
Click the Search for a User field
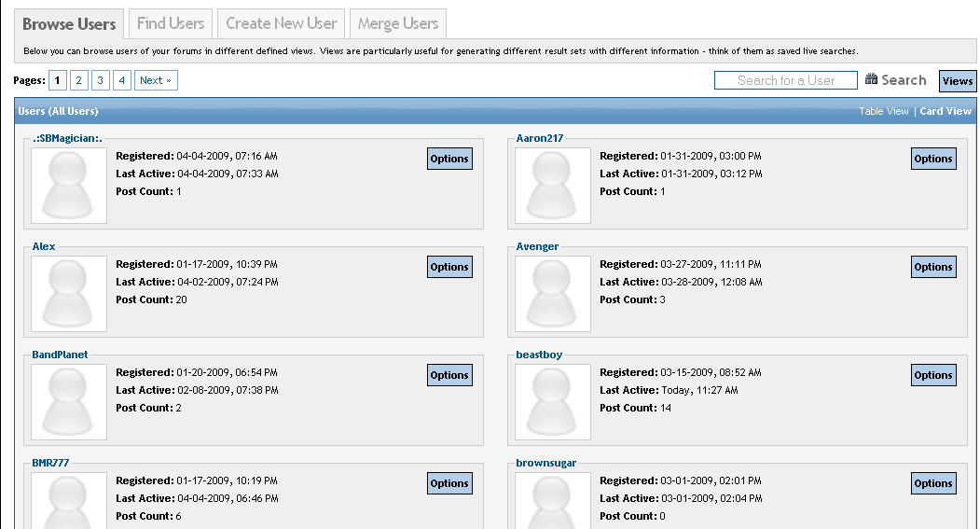click(x=785, y=81)
